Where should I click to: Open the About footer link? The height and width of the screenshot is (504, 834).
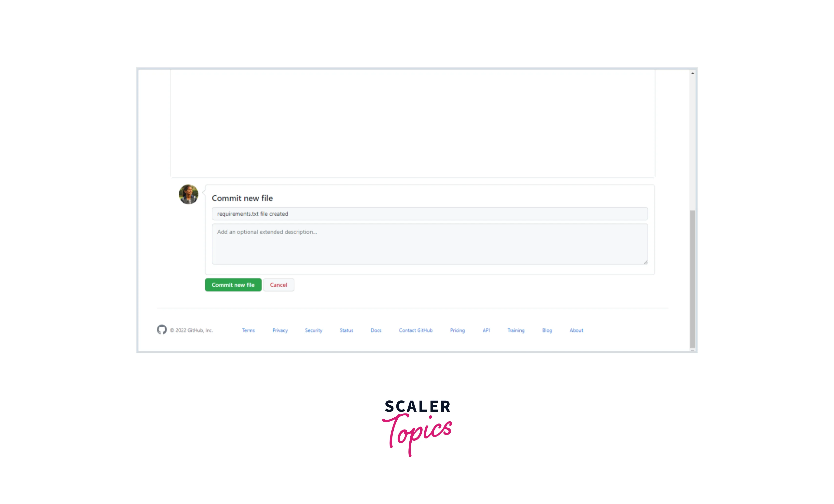click(x=575, y=330)
